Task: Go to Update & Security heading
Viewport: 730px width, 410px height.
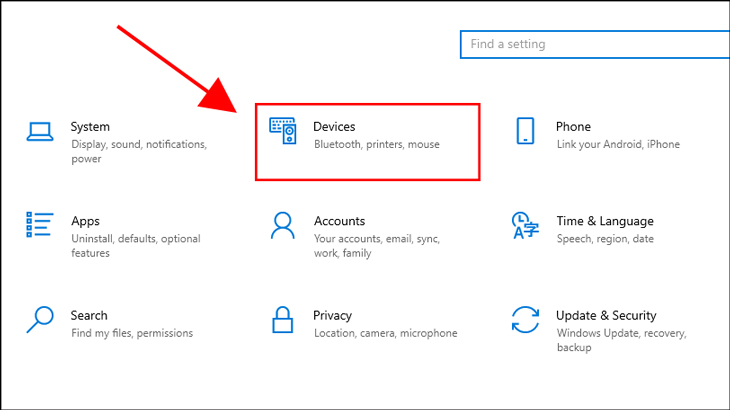Action: click(x=606, y=316)
